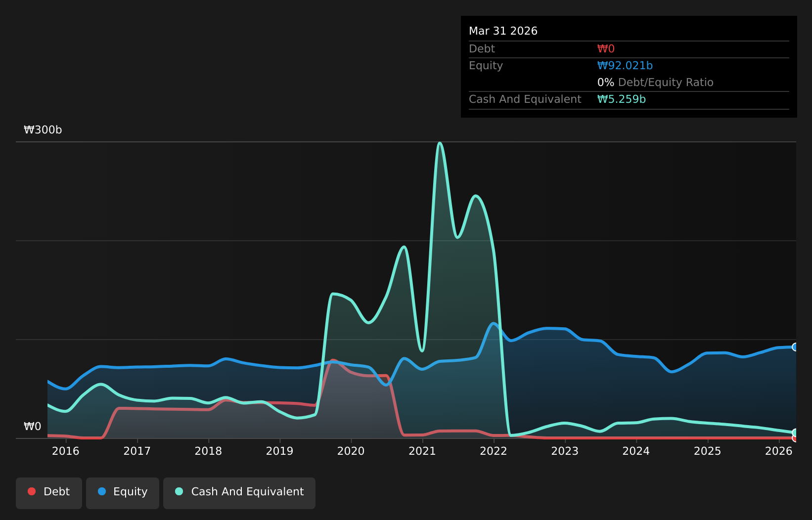812x520 pixels.
Task: Click the 2017 x-axis label
Action: click(x=137, y=451)
